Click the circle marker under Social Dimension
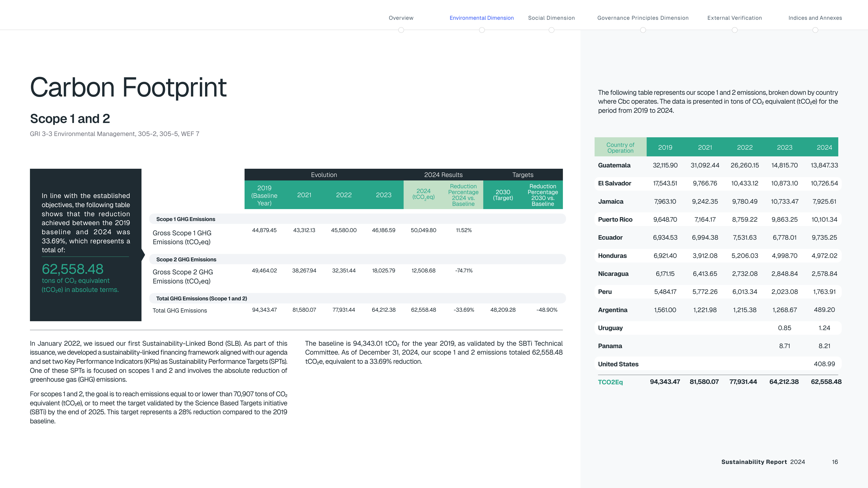The image size is (868, 488). tap(552, 30)
